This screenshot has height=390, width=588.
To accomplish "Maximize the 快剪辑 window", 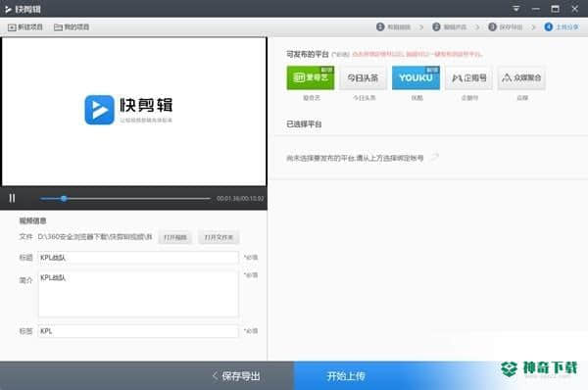I will [556, 9].
